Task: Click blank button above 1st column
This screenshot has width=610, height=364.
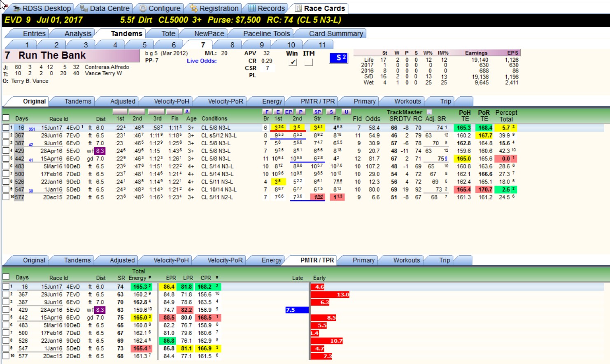Action: 120,111
